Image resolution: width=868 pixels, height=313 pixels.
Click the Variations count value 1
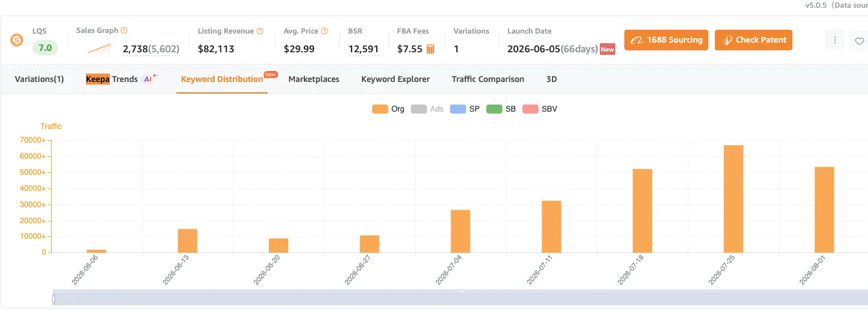click(x=456, y=49)
